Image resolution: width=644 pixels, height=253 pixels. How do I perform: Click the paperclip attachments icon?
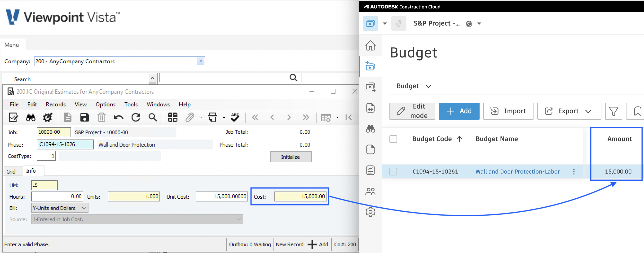click(190, 117)
